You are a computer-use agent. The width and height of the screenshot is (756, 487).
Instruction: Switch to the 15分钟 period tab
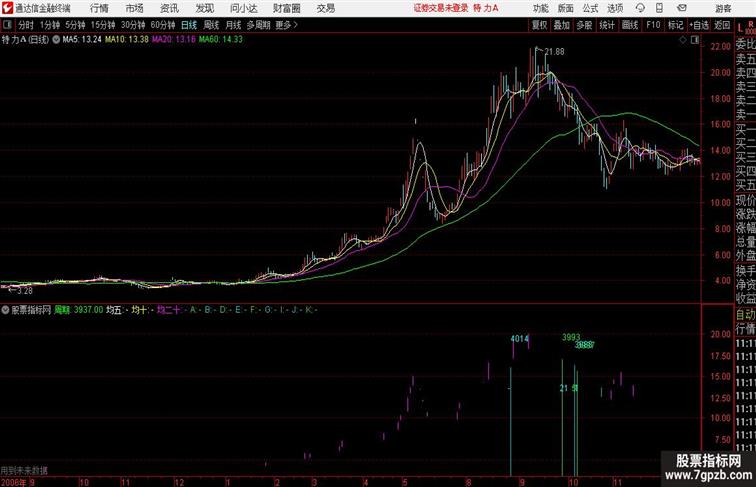[x=103, y=25]
